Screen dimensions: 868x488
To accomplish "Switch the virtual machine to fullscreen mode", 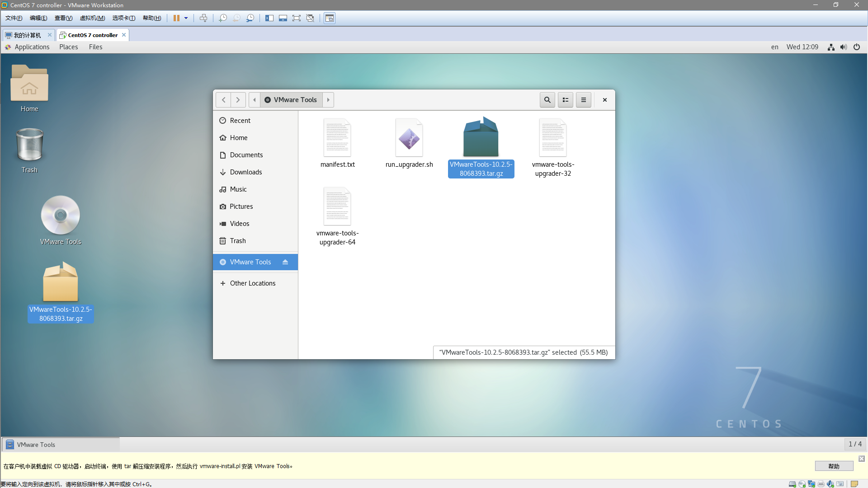I will click(x=297, y=18).
